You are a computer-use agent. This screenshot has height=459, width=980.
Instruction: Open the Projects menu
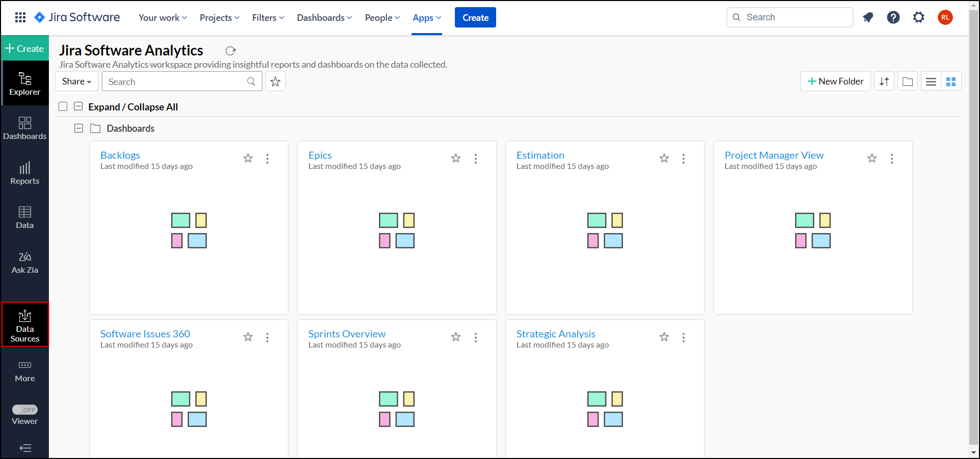click(219, 18)
